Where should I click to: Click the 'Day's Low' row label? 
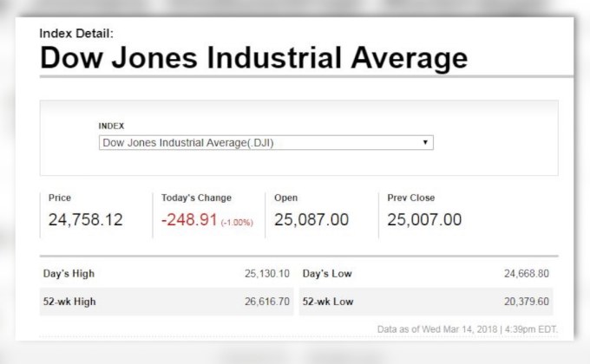tap(328, 274)
